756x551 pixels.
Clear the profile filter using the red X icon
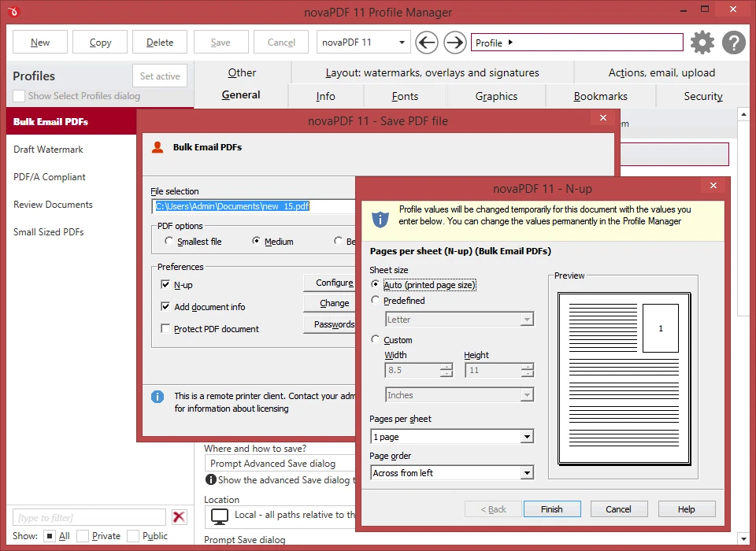click(179, 517)
